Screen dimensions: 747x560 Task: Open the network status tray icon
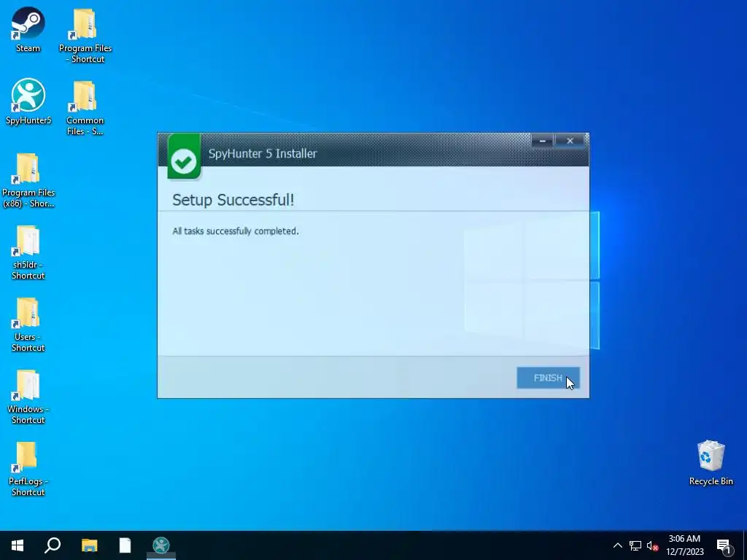tap(635, 545)
